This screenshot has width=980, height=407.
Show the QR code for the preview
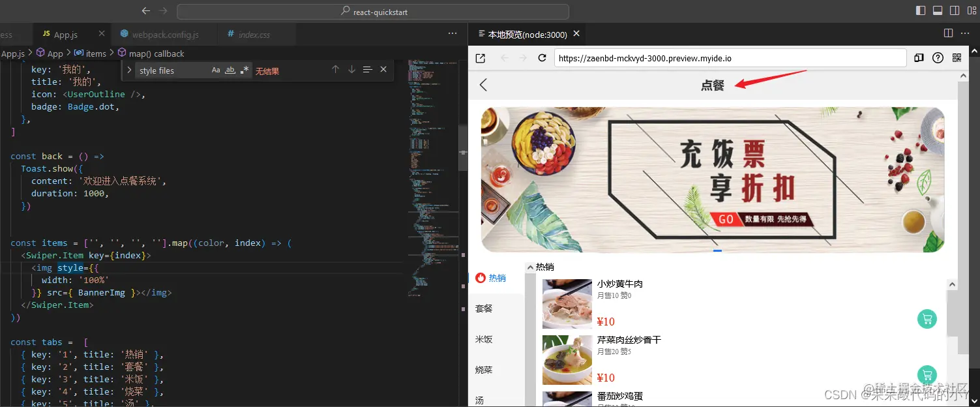tap(957, 58)
